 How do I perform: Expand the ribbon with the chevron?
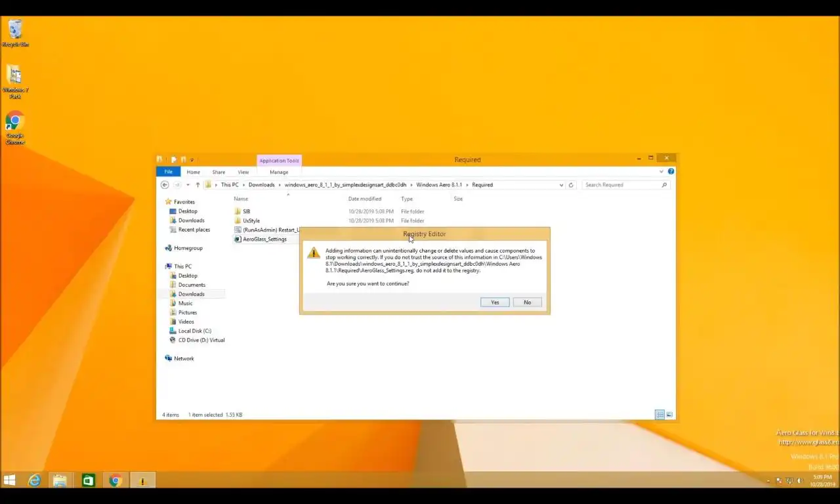click(661, 172)
